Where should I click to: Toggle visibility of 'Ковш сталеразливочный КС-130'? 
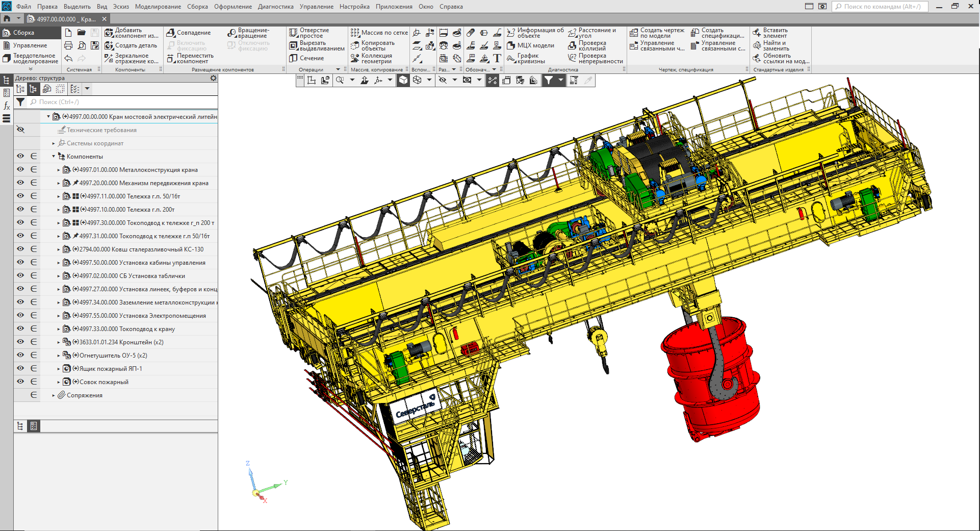tap(20, 249)
